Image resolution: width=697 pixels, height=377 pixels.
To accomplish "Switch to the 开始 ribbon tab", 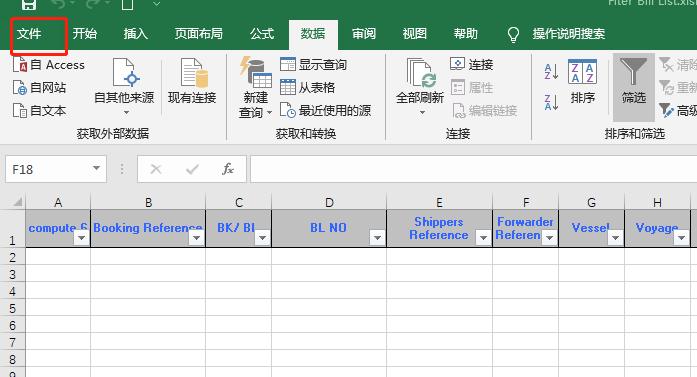I will click(84, 34).
